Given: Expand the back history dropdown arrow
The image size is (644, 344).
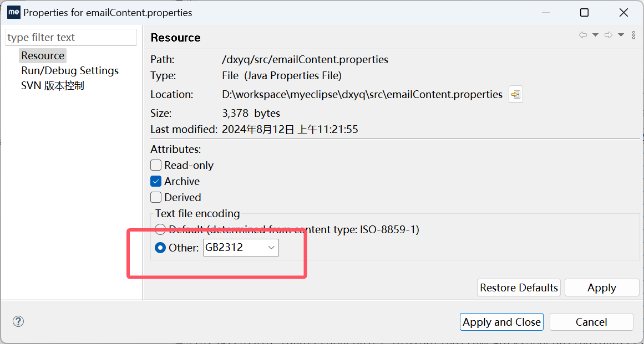Looking at the screenshot, I should [595, 35].
